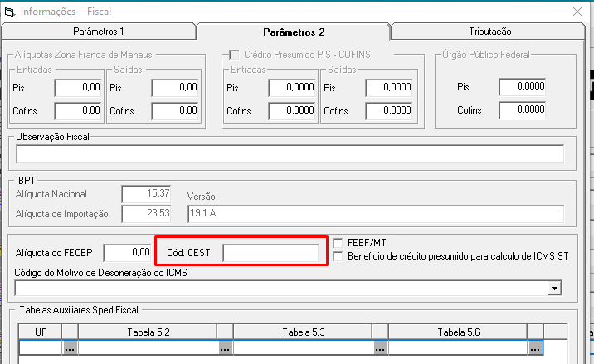Click Órgão Público Federal Cofins field
This screenshot has width=594, height=364.
[523, 110]
